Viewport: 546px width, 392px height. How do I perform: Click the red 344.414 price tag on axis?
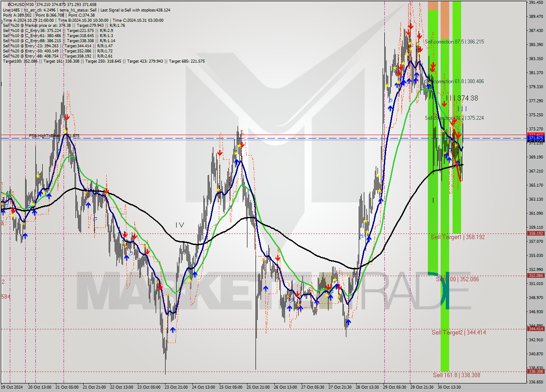point(536,329)
